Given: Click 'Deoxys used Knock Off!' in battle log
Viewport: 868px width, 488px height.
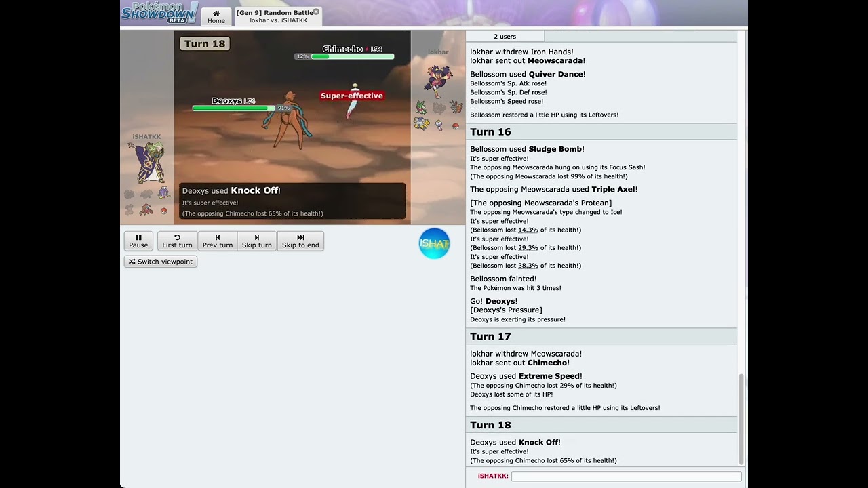Looking at the screenshot, I should click(x=515, y=443).
